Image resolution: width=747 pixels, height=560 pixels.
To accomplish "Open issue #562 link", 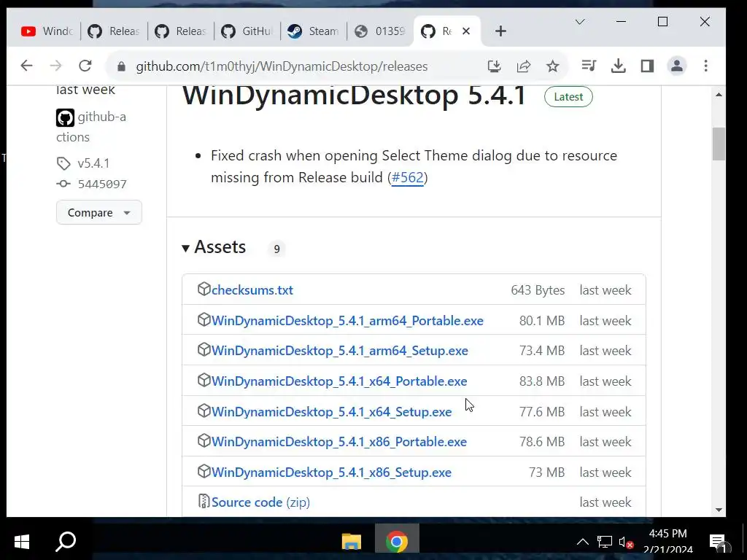I will point(407,178).
